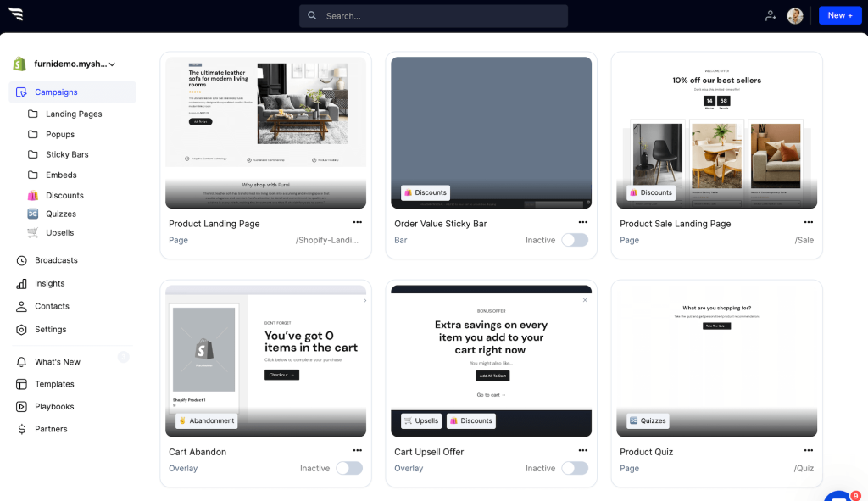
Task: Click the Embeds folder icon
Action: (x=33, y=175)
